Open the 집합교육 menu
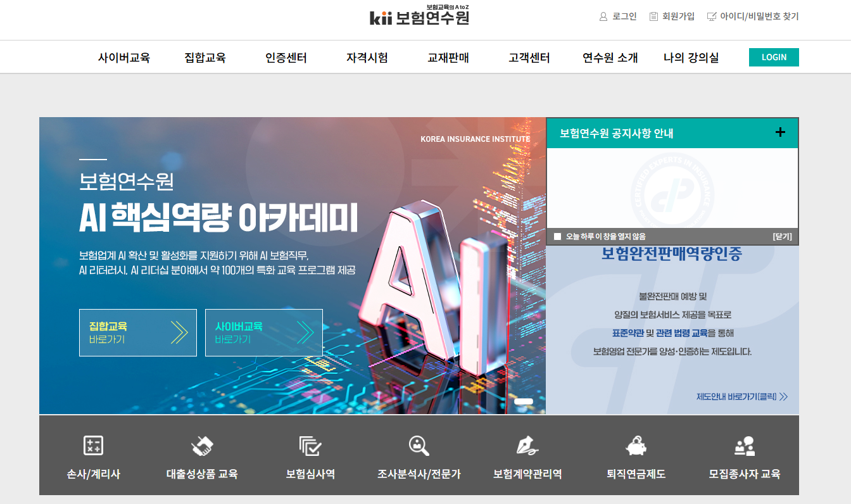Image resolution: width=851 pixels, height=504 pixels. [x=205, y=58]
